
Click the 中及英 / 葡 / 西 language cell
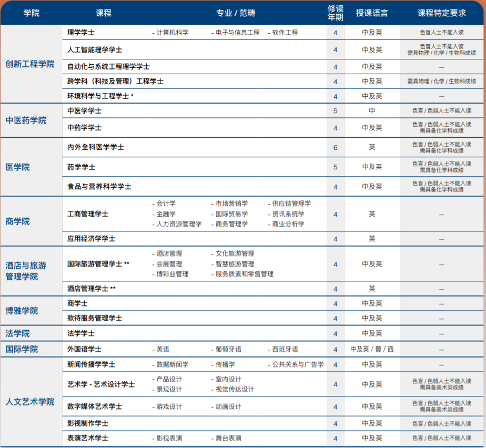coord(372,349)
